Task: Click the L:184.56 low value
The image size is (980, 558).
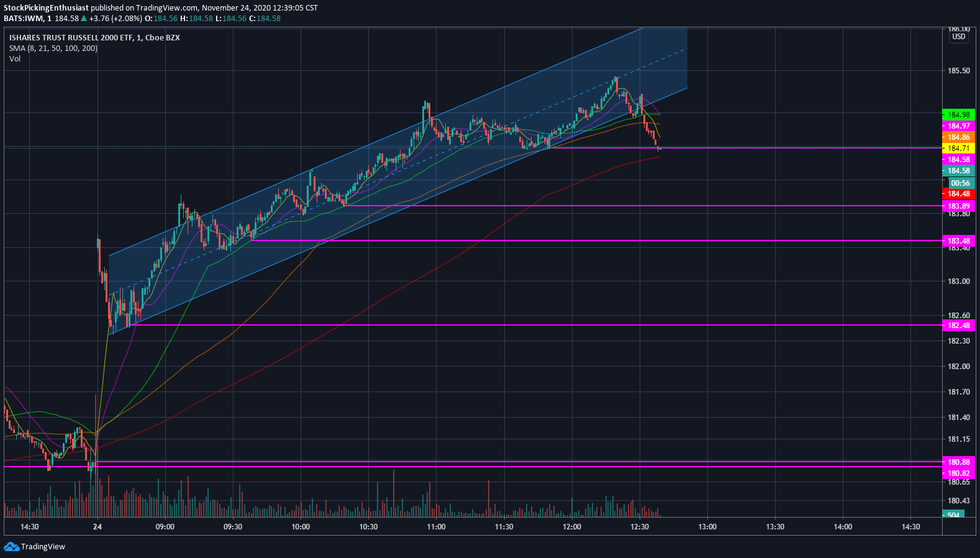Action: [x=231, y=19]
